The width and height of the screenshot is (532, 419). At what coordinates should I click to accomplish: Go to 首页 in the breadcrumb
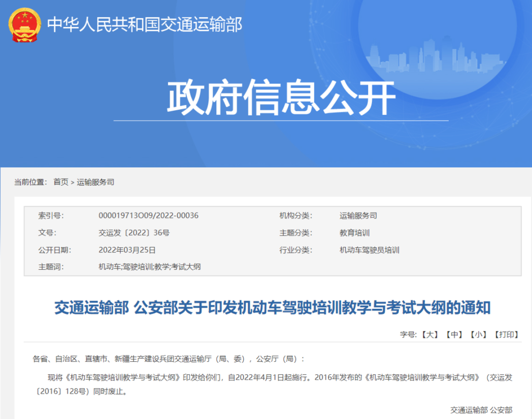(x=61, y=182)
